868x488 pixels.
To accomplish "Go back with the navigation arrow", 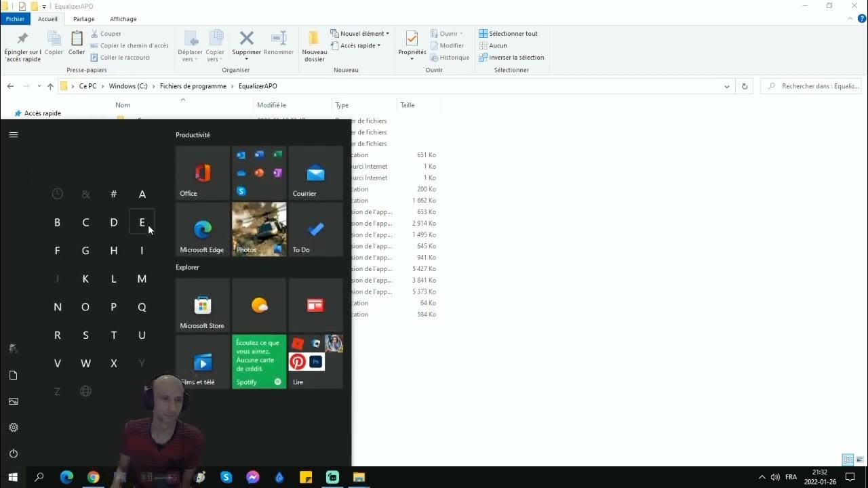I will 10,86.
